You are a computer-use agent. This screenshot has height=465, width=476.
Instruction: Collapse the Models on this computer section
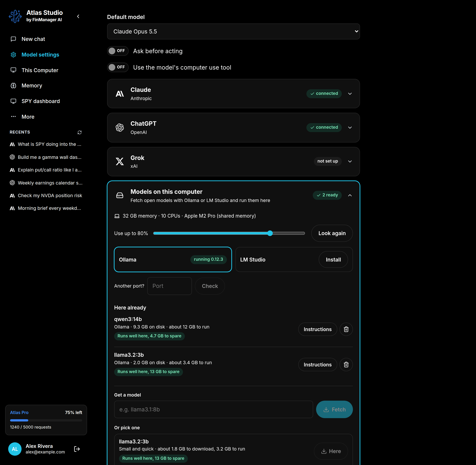(x=350, y=195)
